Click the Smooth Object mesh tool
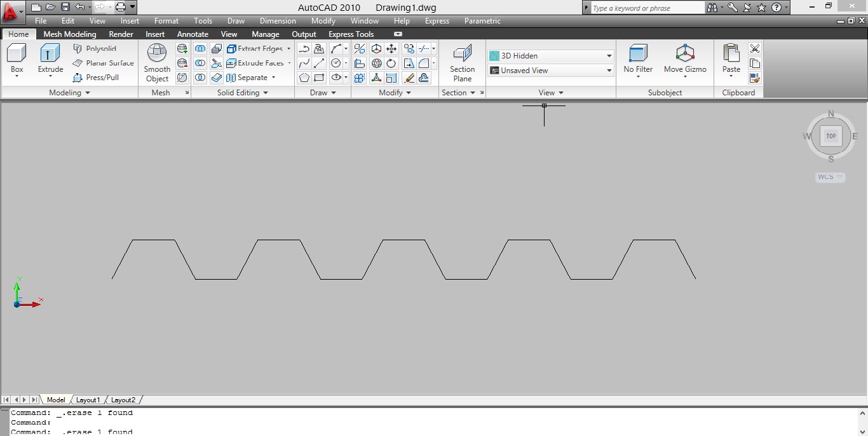Viewport: 868px width, 436px height. click(157, 63)
